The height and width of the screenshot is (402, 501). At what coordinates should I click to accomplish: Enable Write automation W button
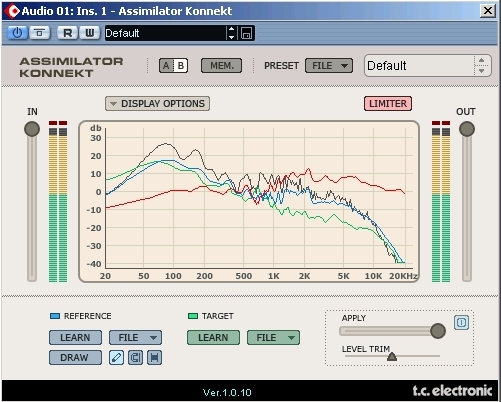click(x=89, y=33)
